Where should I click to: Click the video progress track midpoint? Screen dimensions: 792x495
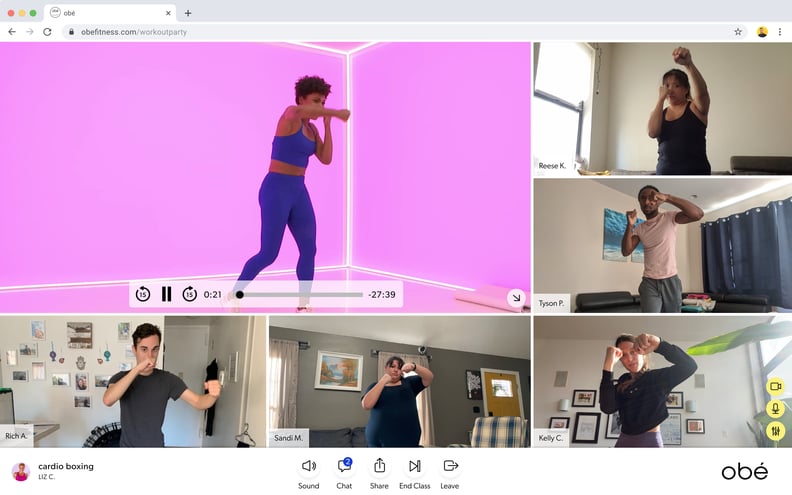coord(300,294)
